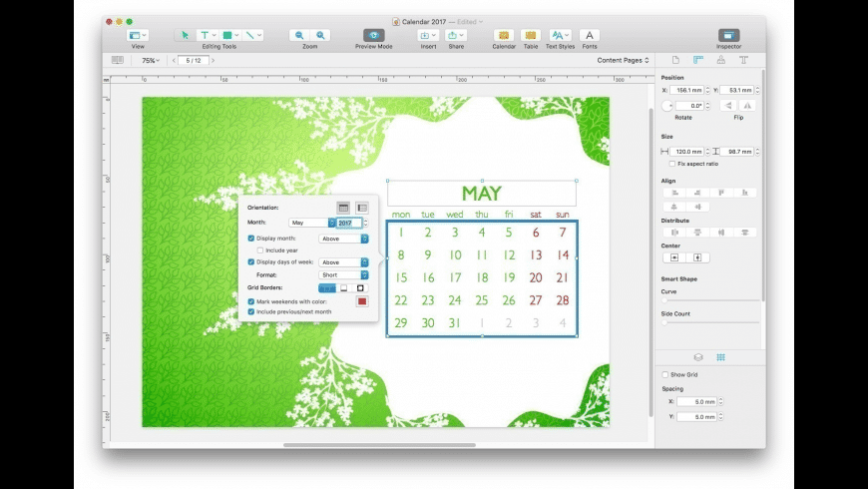Enable the Show Grid checkbox
Viewport: 868px width, 489px height.
coord(665,375)
